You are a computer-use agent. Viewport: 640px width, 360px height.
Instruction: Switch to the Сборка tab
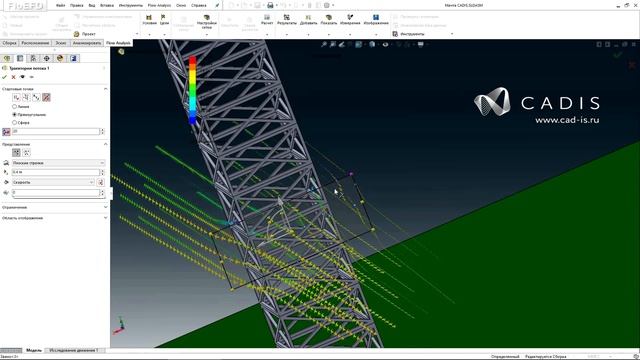click(x=9, y=43)
